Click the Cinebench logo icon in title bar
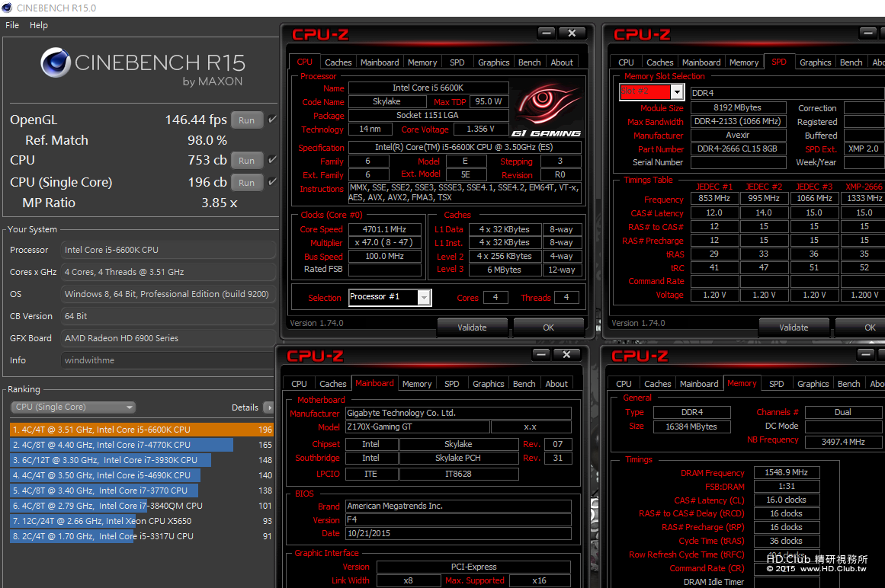The height and width of the screenshot is (588, 885). 8,8
